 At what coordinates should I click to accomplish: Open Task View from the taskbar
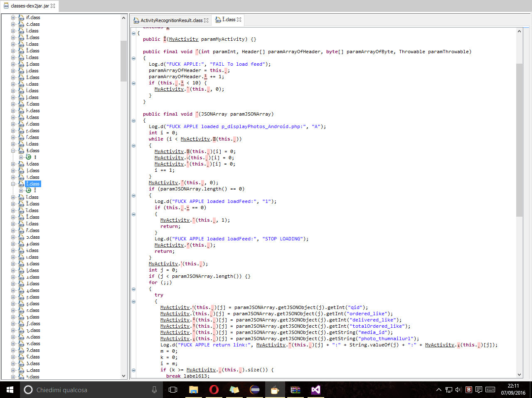pos(173,390)
